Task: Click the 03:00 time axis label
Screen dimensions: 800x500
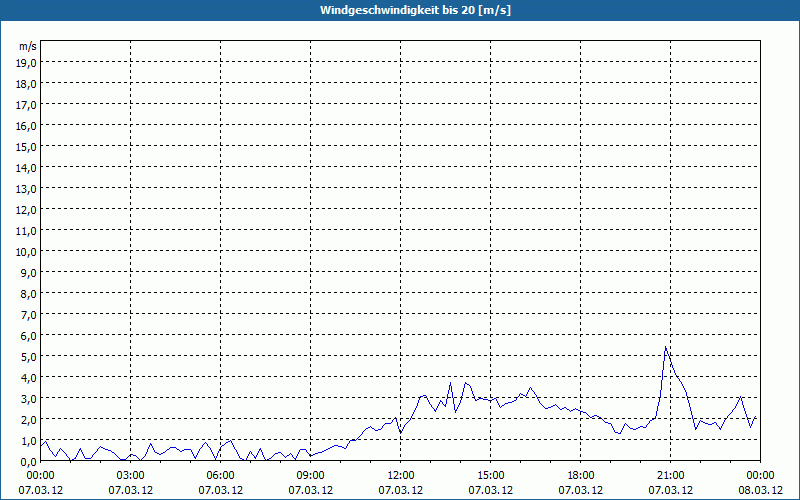Action: 131,476
